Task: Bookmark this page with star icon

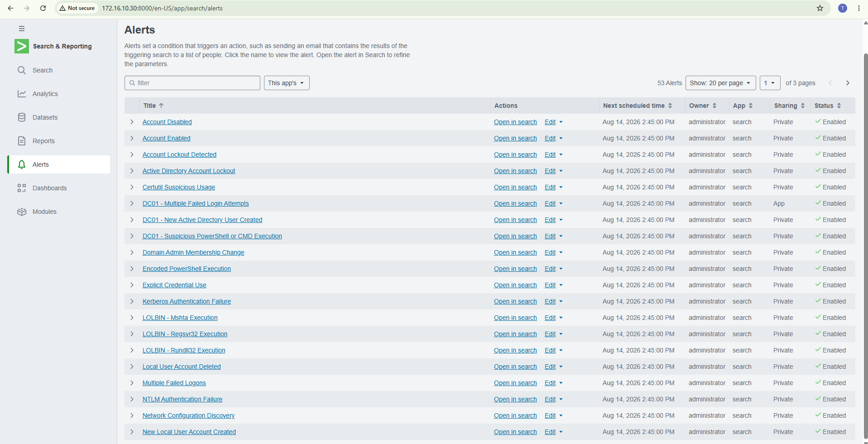Action: point(820,8)
